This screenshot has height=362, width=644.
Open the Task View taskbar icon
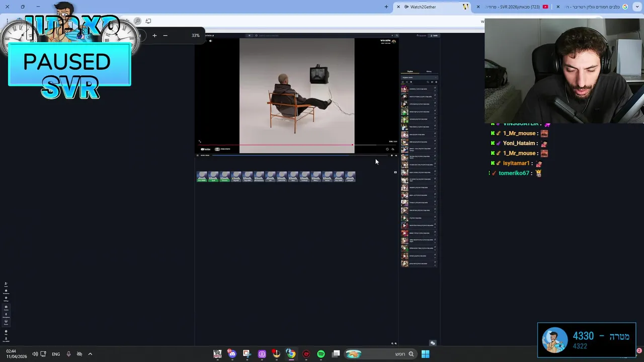(x=336, y=354)
